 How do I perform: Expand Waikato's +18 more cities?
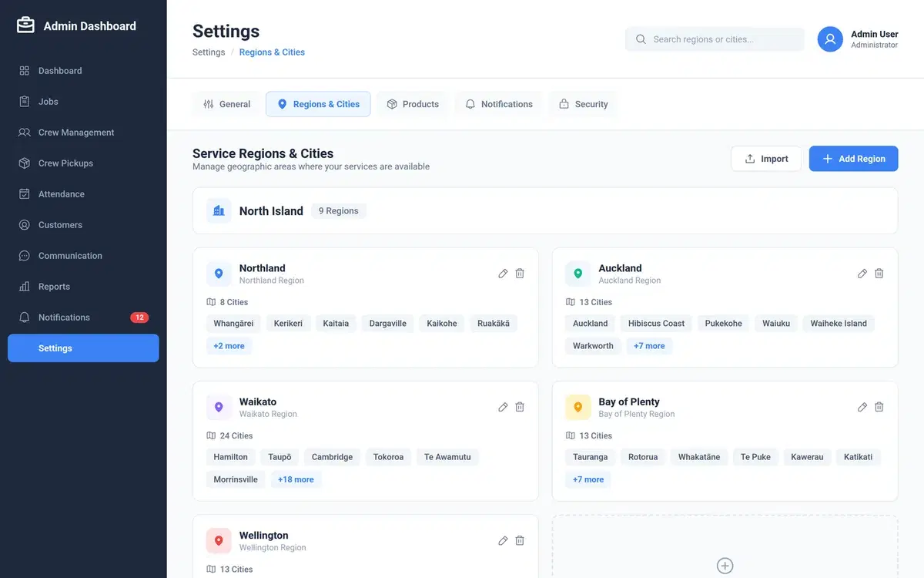296,479
